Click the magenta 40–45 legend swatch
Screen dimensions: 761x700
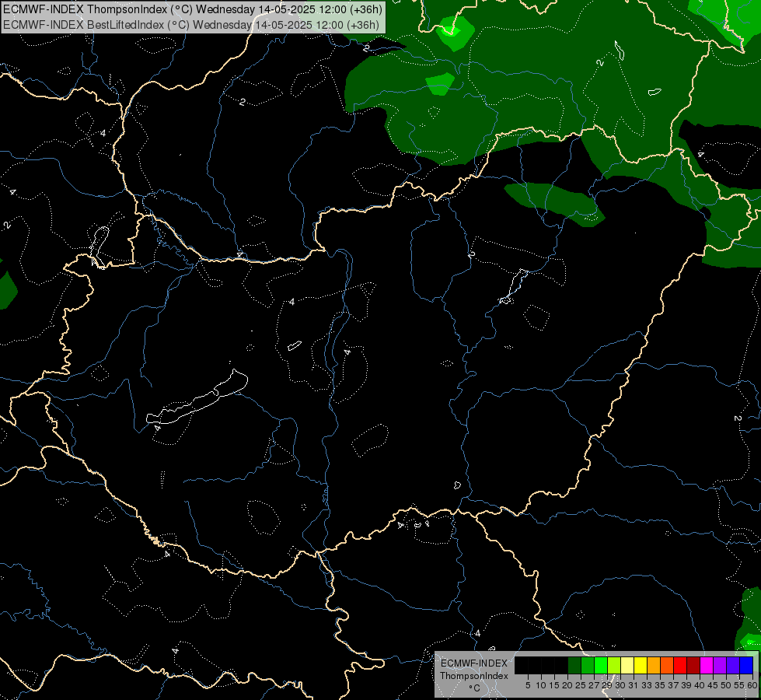tap(707, 665)
